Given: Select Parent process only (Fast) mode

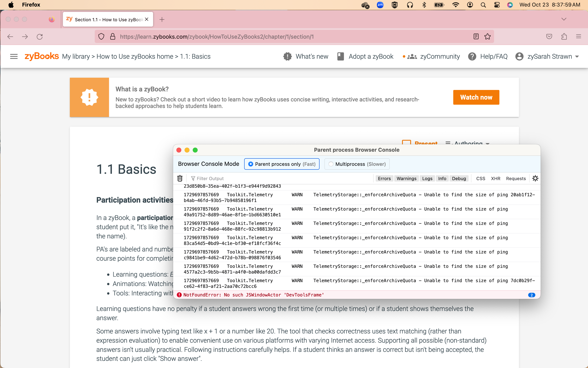Looking at the screenshot, I should click(282, 164).
